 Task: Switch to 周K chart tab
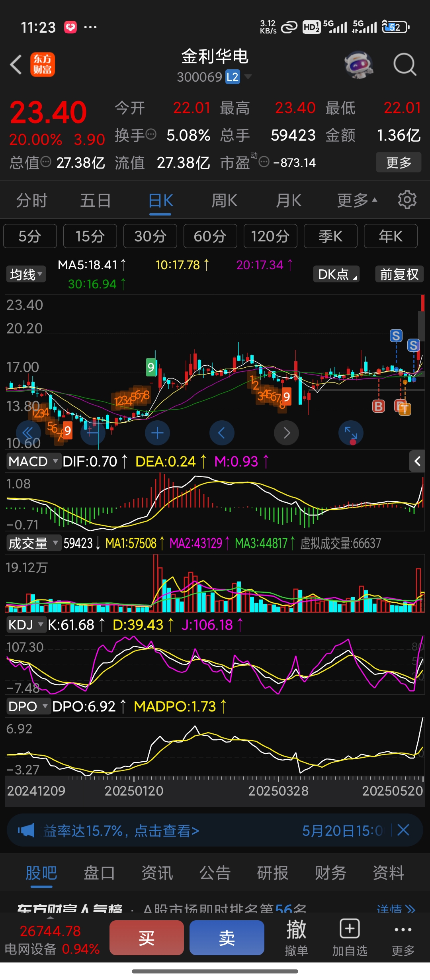click(x=224, y=200)
